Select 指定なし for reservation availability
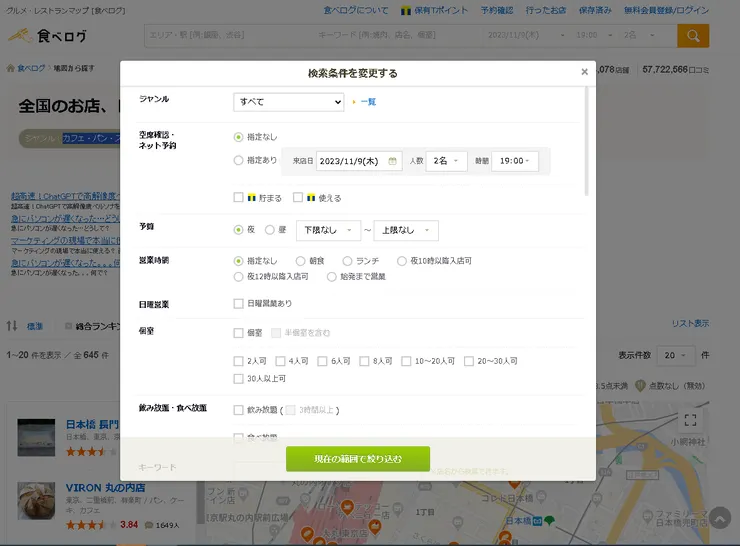Screen dimensions: 740x546 (238, 137)
